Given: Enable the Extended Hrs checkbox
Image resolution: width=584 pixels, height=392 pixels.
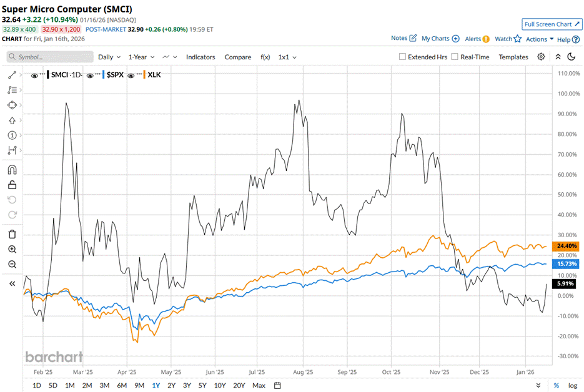Looking at the screenshot, I should tap(403, 57).
